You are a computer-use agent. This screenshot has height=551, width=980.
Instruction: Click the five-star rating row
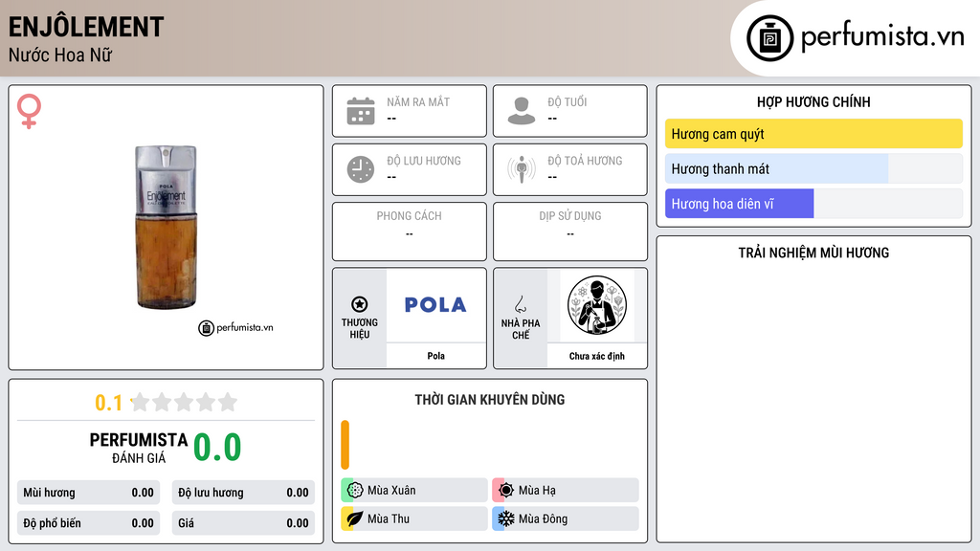[184, 402]
